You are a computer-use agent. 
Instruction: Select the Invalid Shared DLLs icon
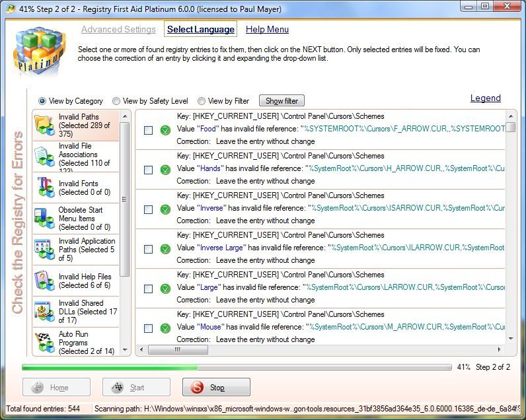[44, 312]
